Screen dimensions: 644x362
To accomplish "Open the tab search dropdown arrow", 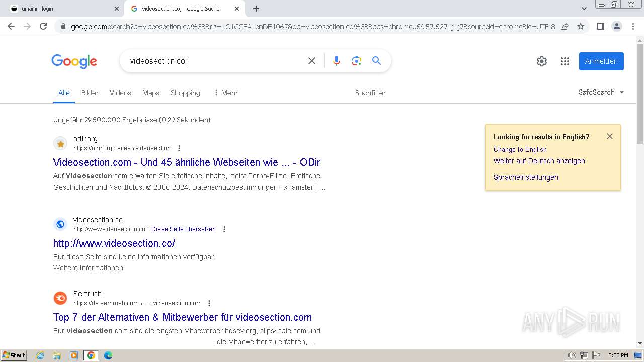I will 584,9.
